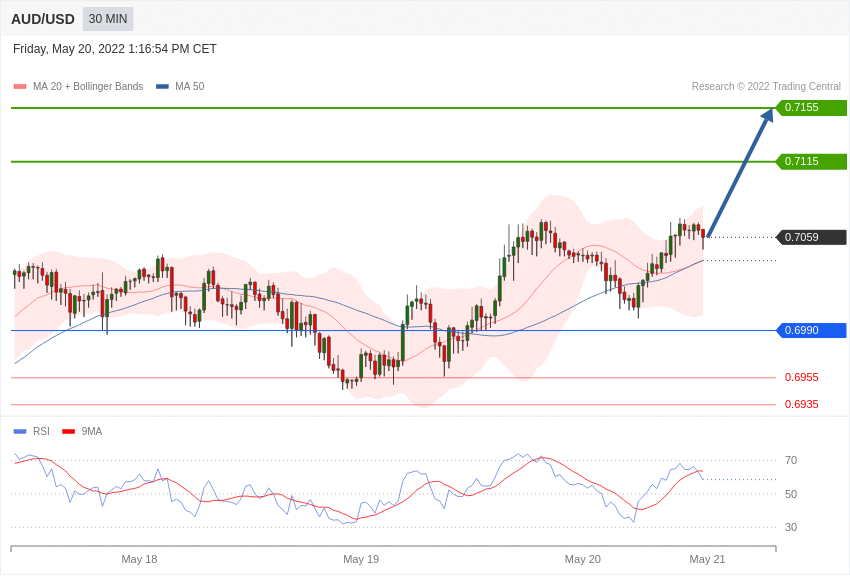Click the 0.6955 red support label
The height and width of the screenshot is (576, 850).
(x=802, y=377)
